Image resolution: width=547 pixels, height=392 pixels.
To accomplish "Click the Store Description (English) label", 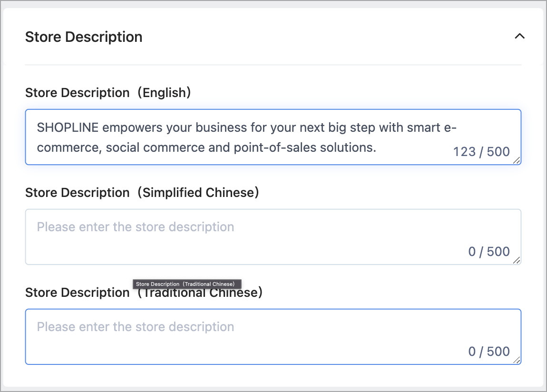I will click(108, 93).
